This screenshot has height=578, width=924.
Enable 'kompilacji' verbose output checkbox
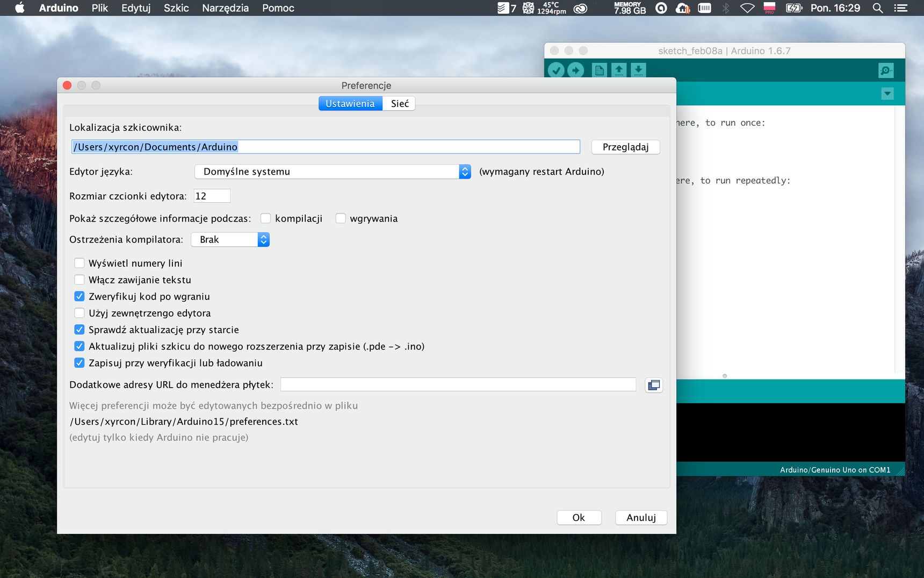coord(265,218)
